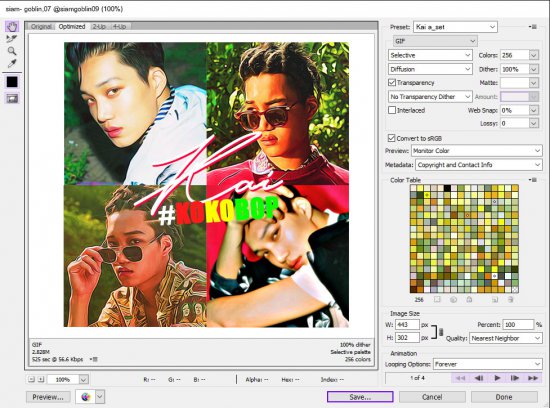
Task: Select the Slice Select tool
Action: 12,39
